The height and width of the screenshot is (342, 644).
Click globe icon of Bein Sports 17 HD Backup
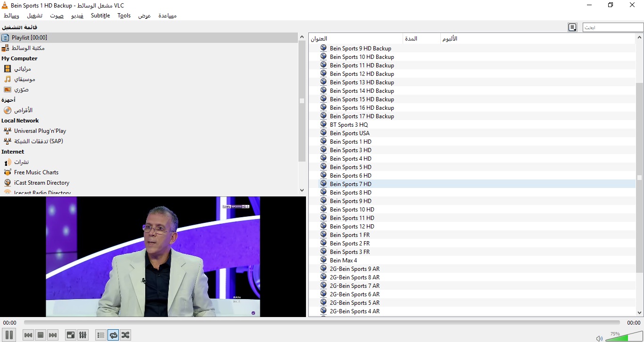[x=323, y=116]
